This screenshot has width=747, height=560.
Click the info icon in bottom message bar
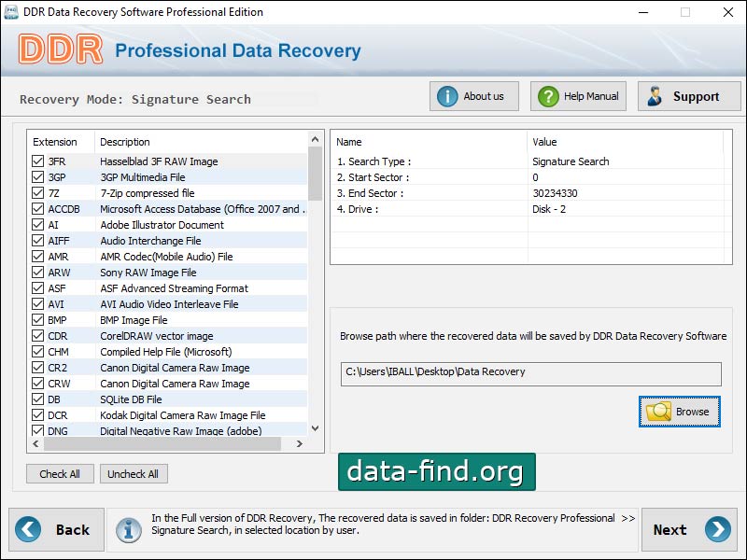click(x=129, y=529)
